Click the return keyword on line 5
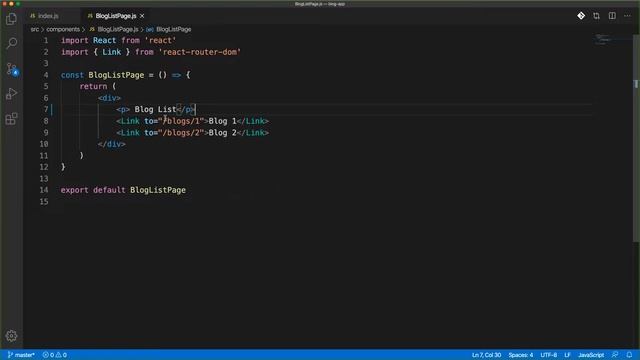 pos(93,87)
